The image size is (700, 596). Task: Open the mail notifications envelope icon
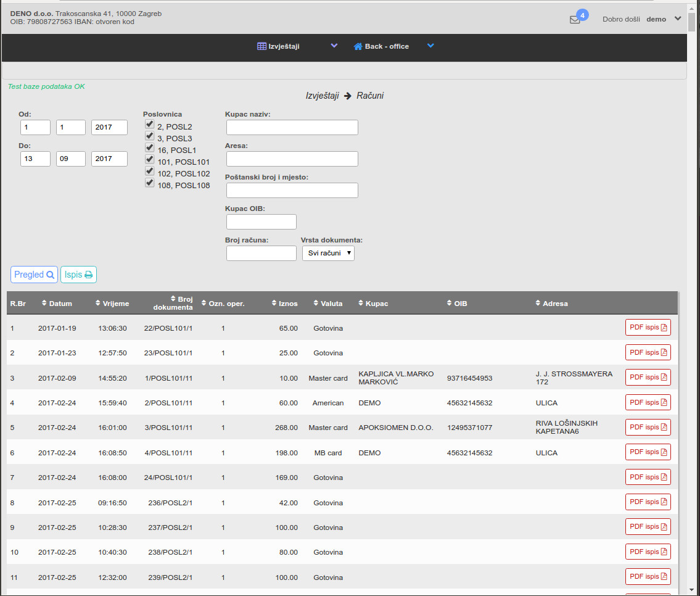pyautogui.click(x=575, y=19)
